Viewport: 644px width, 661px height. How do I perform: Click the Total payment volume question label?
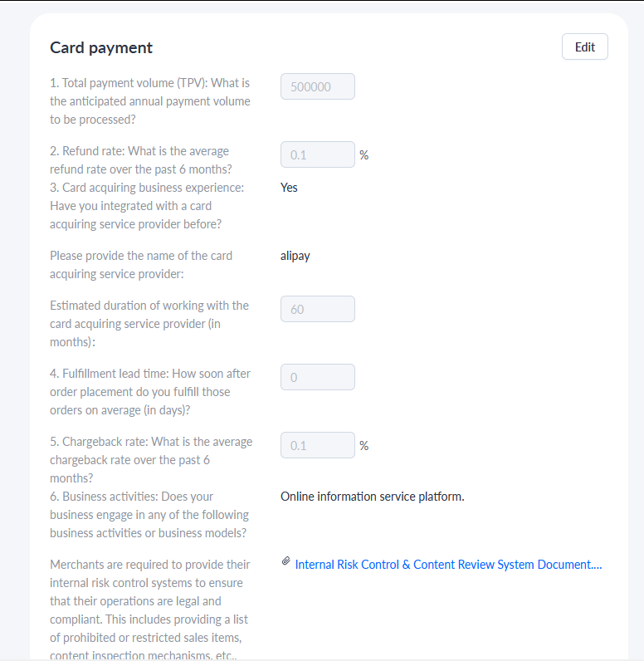[x=150, y=101]
